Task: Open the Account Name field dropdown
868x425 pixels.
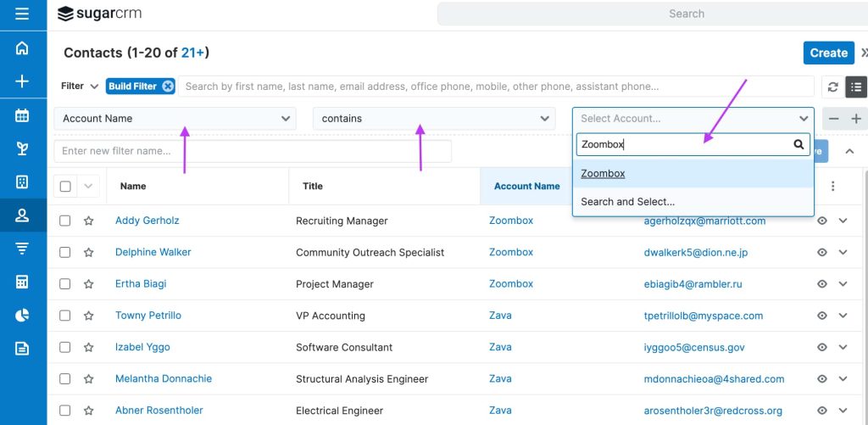Action: [x=175, y=119]
